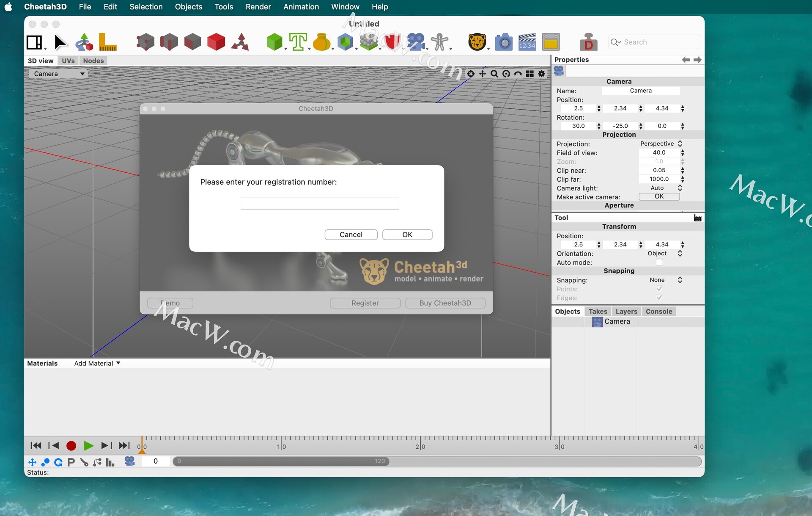Open the Selection menu
Image resolution: width=812 pixels, height=516 pixels.
pos(146,7)
